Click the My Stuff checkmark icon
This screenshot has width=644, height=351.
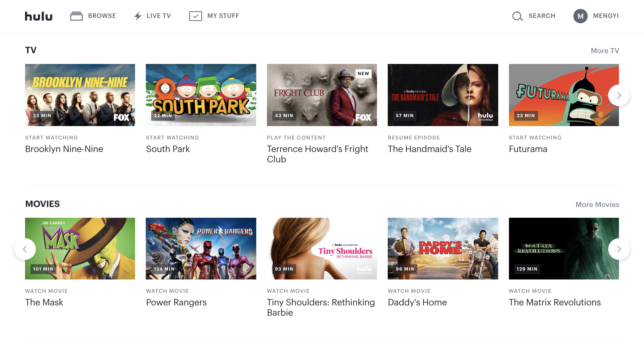(x=195, y=16)
